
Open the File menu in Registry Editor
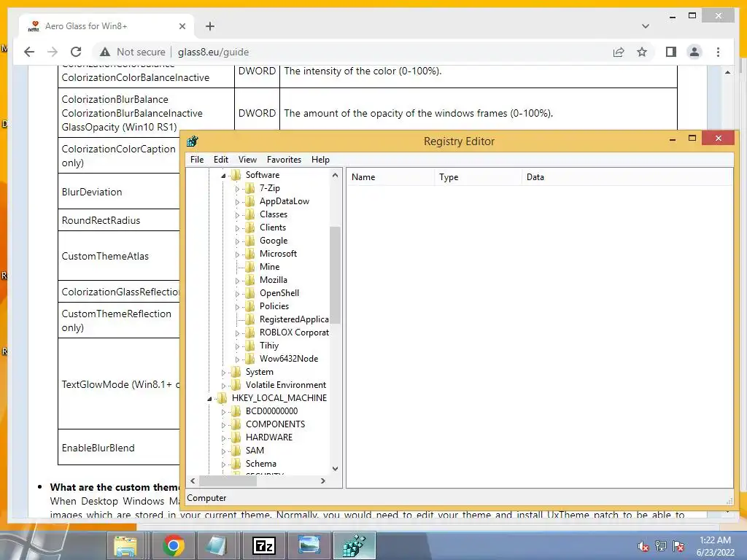(197, 160)
